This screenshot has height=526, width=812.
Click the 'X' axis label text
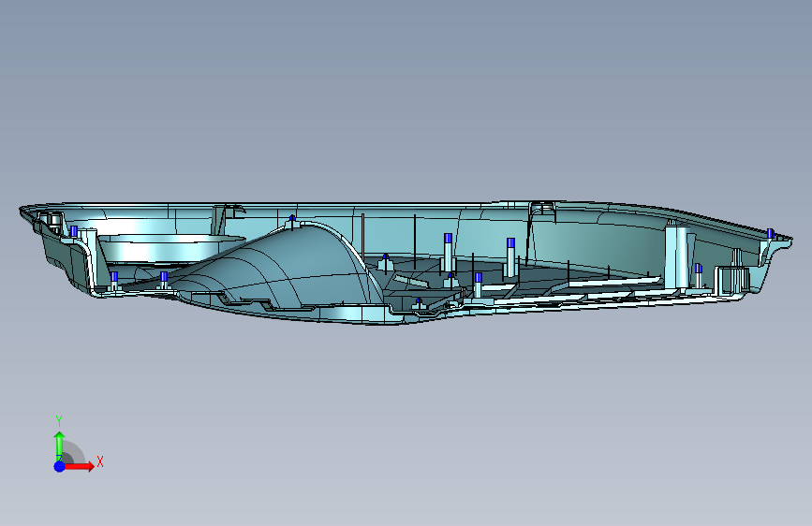[100, 461]
